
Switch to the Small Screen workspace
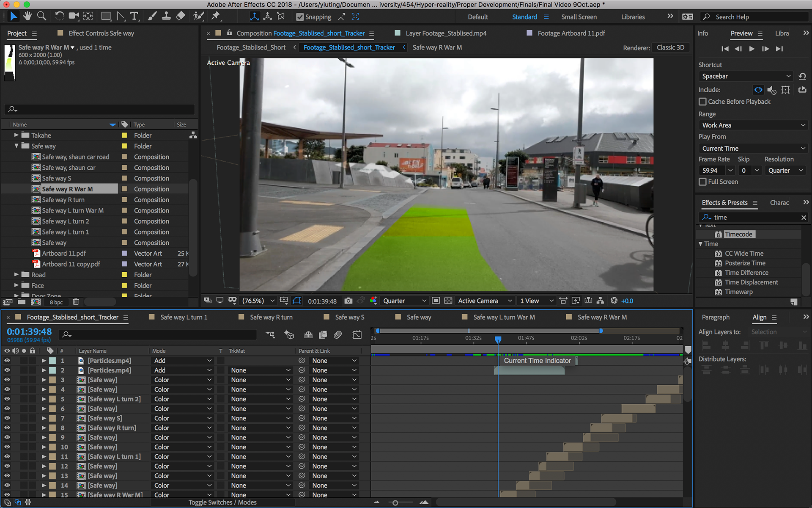[579, 17]
